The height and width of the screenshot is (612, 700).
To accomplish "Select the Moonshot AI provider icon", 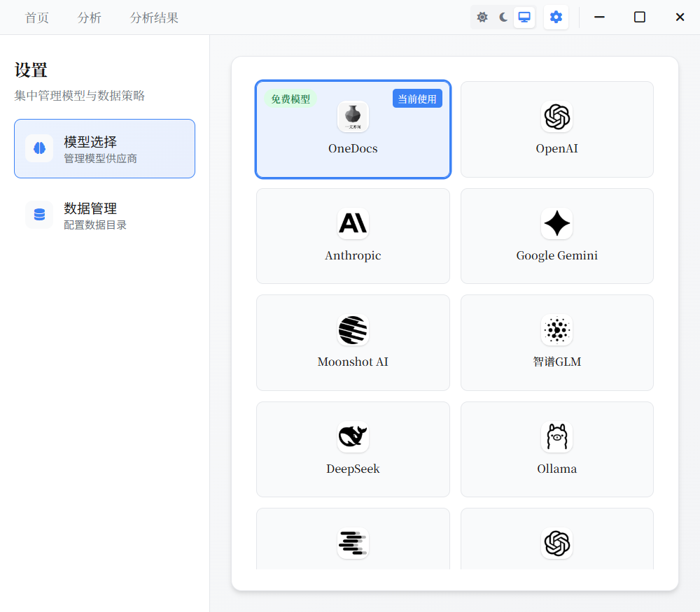I will [353, 330].
